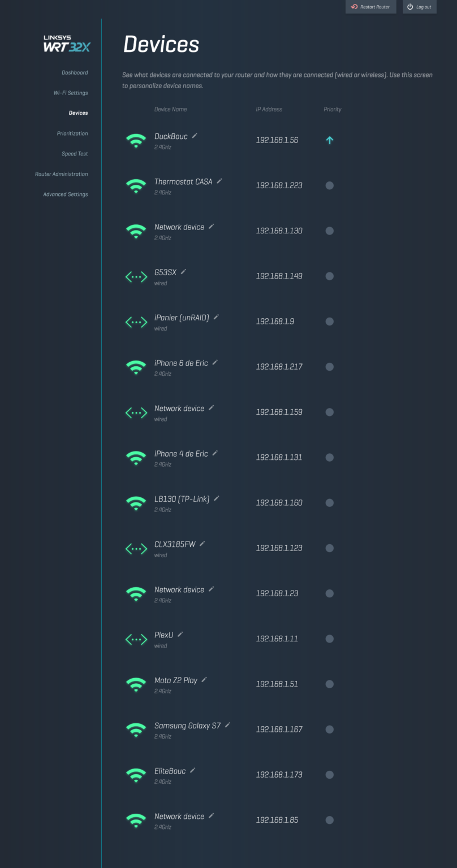Remove priority from DuckBouc device
457x868 pixels.
point(330,140)
